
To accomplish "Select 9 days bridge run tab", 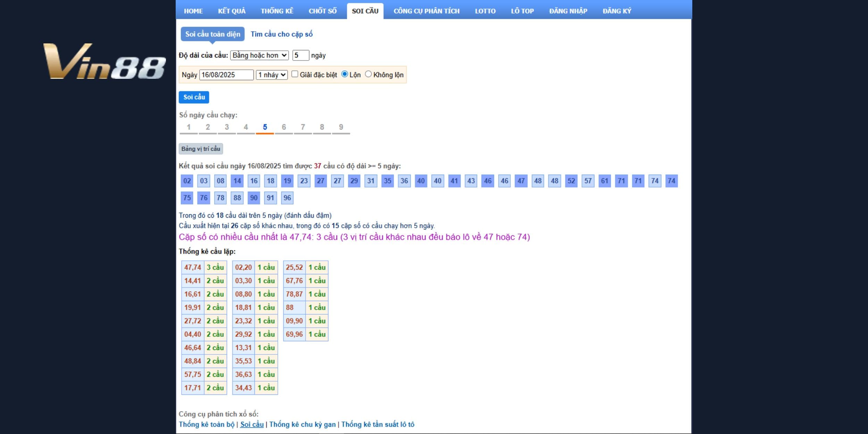I will [341, 127].
